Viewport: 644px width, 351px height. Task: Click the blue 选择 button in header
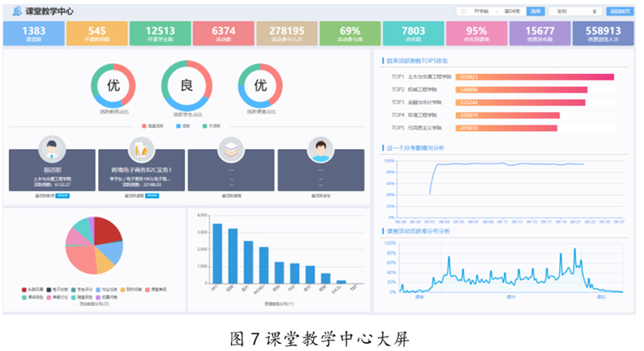[x=535, y=11]
